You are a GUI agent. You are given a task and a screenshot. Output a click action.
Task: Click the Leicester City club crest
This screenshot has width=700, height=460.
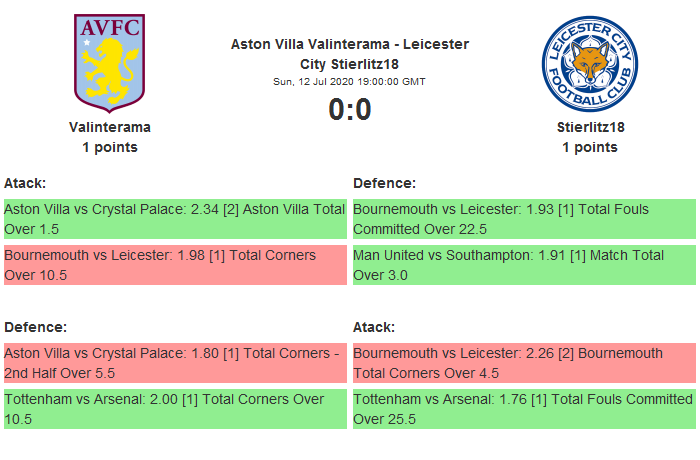point(589,63)
